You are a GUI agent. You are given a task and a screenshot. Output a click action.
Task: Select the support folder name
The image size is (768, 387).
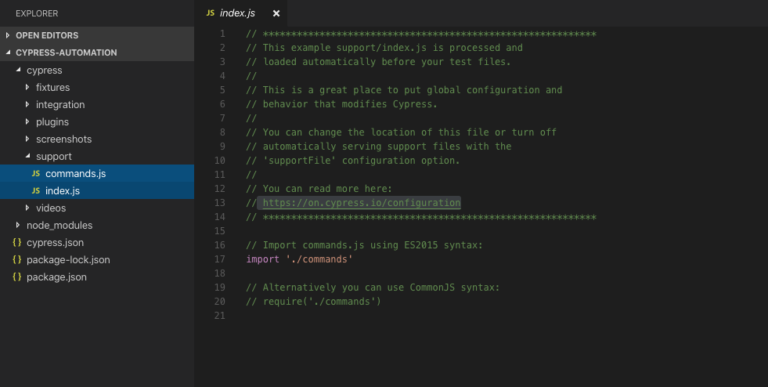pyautogui.click(x=54, y=156)
